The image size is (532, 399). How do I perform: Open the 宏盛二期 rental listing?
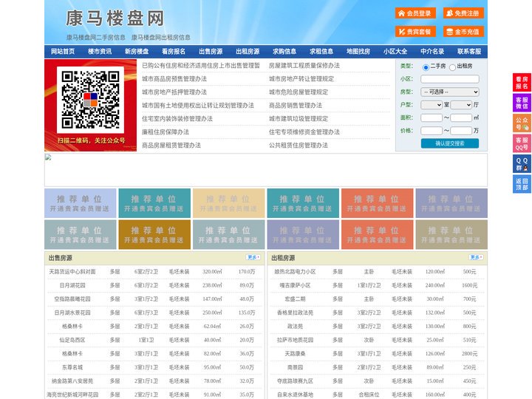295,299
